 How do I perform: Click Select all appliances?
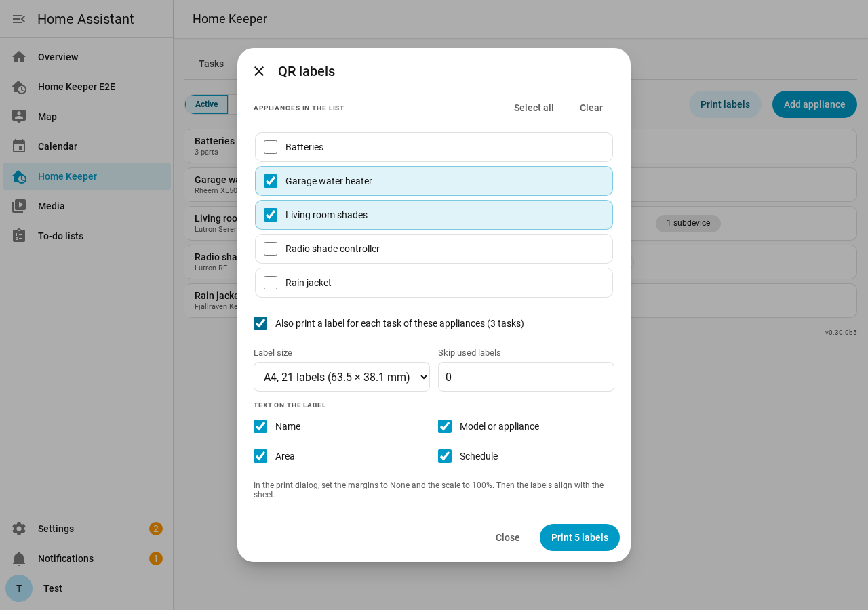[x=534, y=108]
